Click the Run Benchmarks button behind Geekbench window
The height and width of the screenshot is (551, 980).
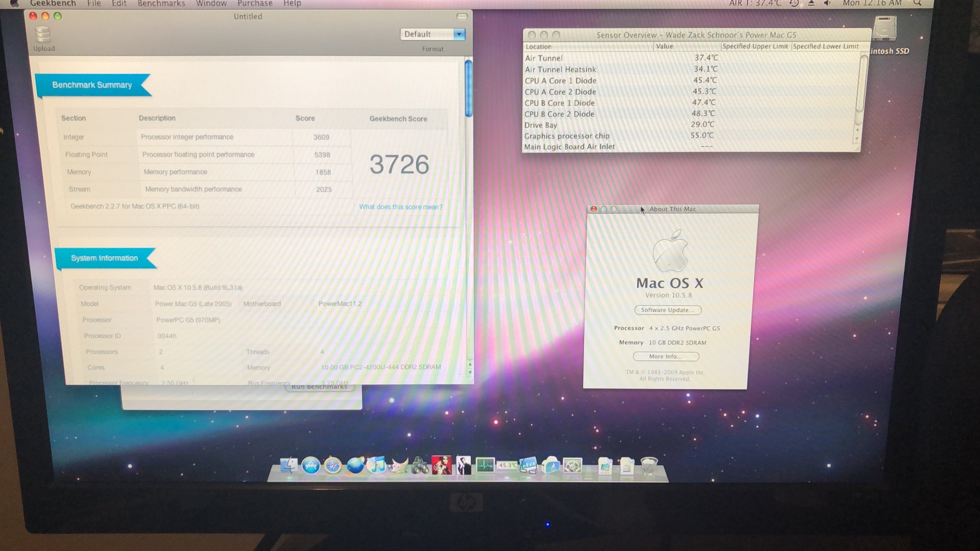pos(319,387)
